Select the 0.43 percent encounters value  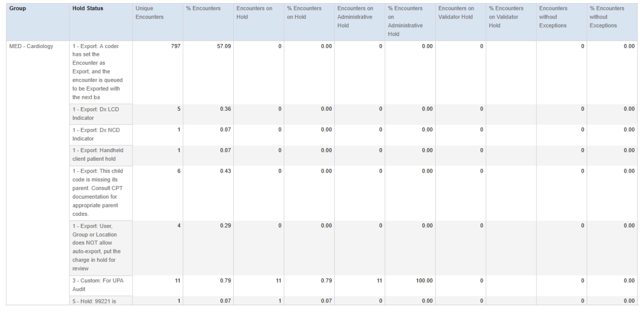pos(226,171)
